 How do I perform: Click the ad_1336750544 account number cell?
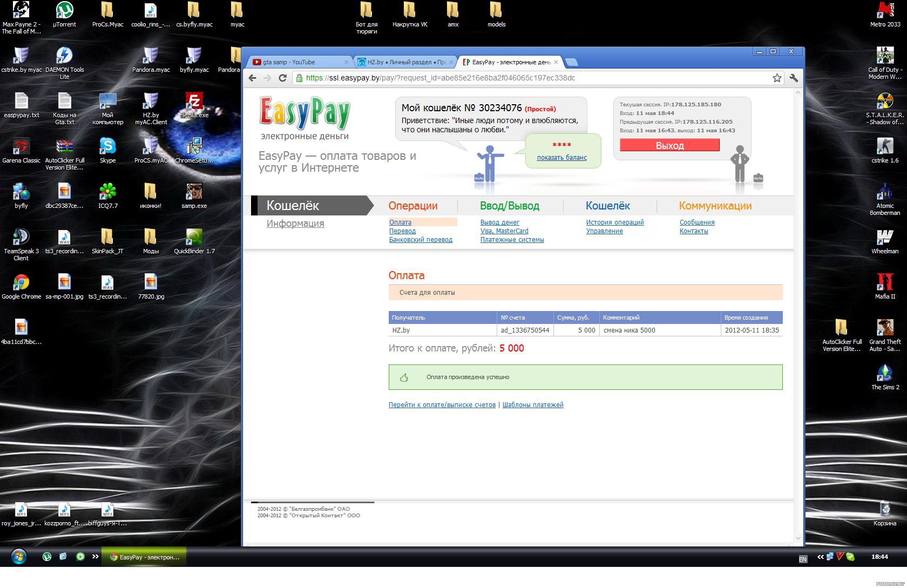click(x=525, y=330)
